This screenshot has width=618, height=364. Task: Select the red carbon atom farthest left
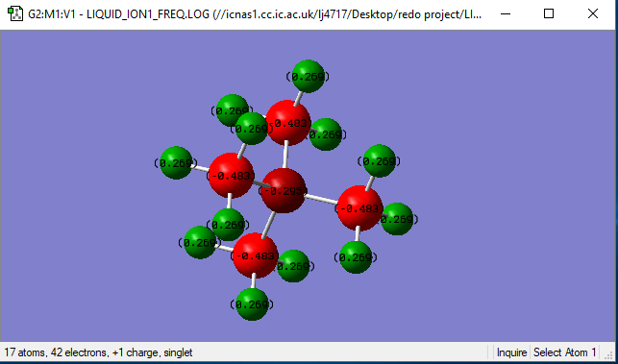(231, 176)
